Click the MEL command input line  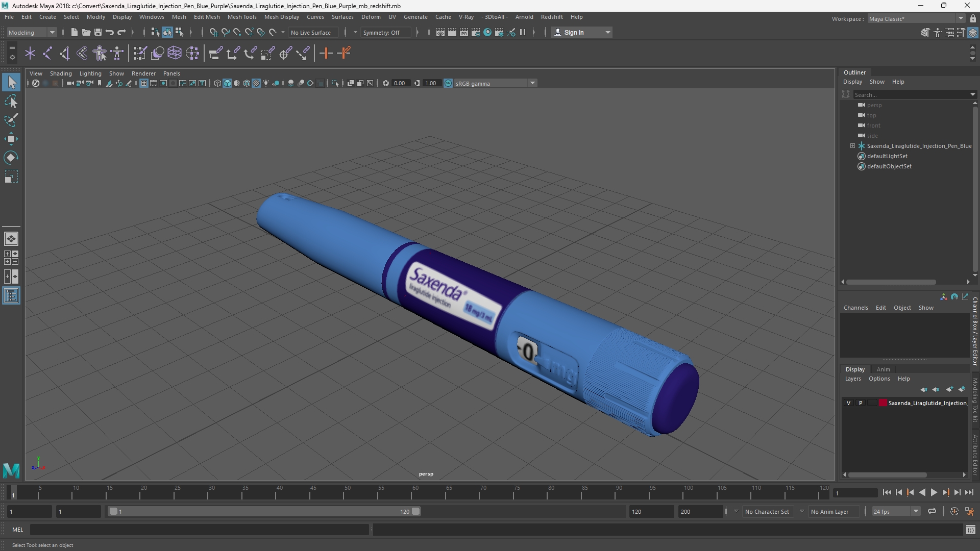click(199, 530)
